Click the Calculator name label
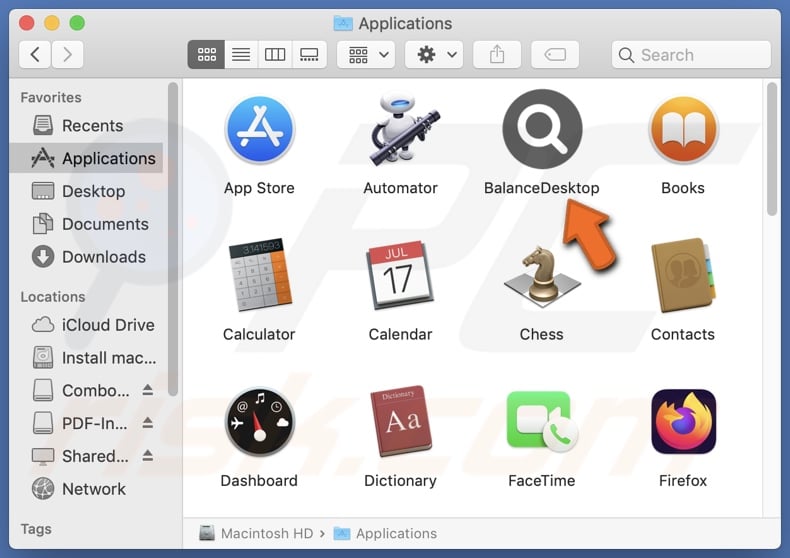The image size is (790, 558). point(259,334)
